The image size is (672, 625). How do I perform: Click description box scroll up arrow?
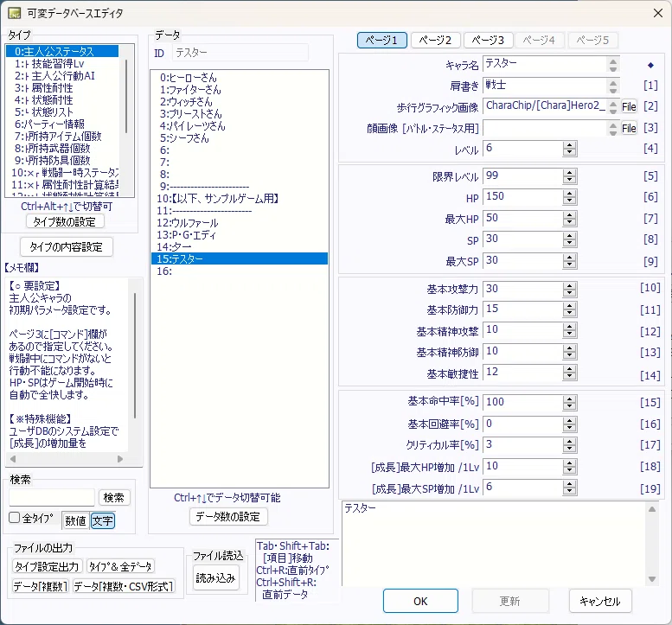[x=652, y=509]
